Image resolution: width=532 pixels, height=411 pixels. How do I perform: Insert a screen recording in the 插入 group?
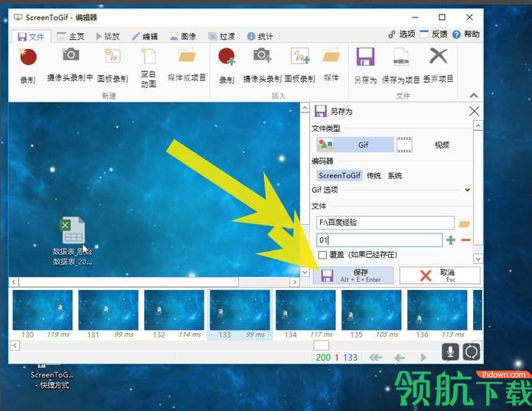[x=227, y=66]
